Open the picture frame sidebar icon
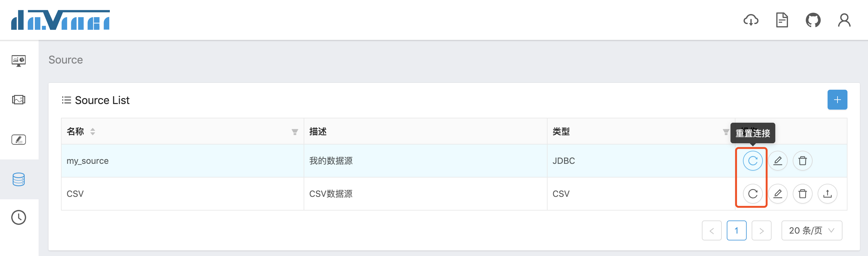Image resolution: width=868 pixels, height=256 pixels. (x=19, y=100)
